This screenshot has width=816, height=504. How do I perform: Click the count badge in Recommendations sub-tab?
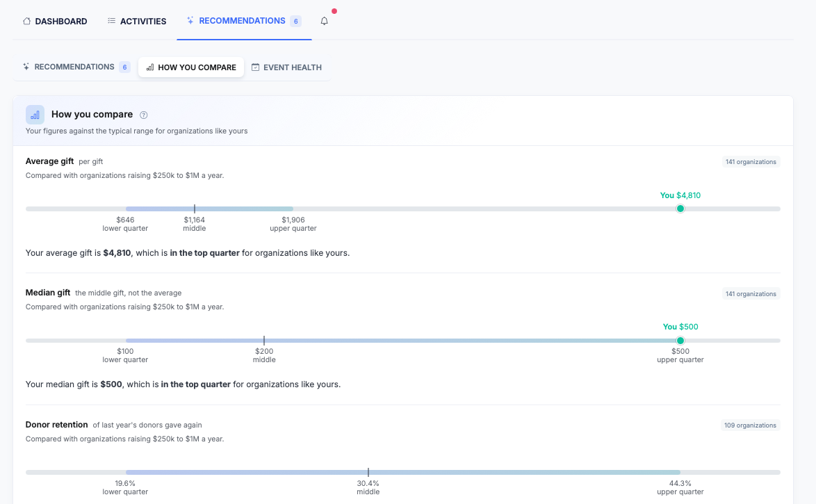pyautogui.click(x=124, y=67)
